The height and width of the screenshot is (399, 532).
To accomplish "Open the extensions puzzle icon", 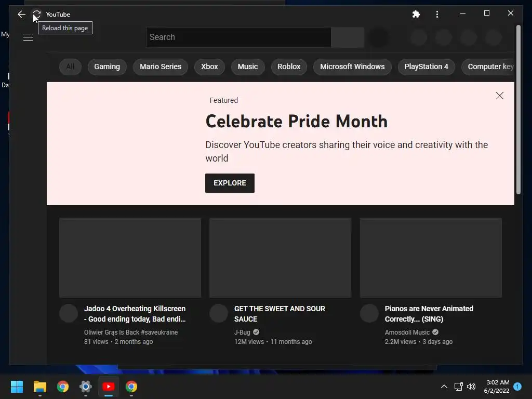I will [x=416, y=14].
